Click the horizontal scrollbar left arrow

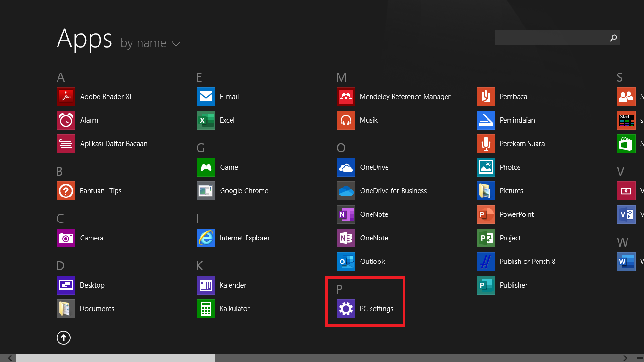9,358
